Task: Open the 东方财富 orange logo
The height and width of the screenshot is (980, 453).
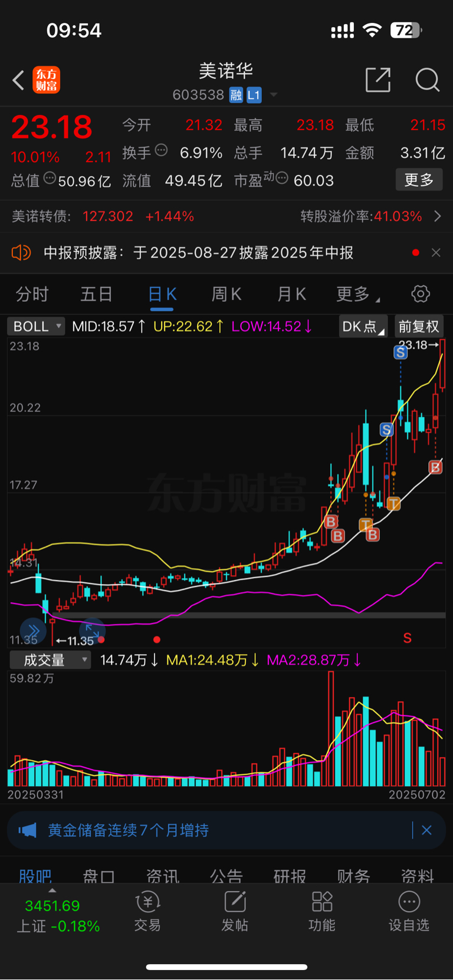Action: click(x=46, y=80)
